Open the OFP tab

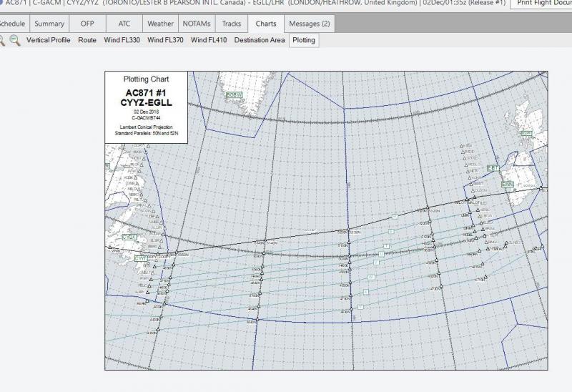pos(87,24)
